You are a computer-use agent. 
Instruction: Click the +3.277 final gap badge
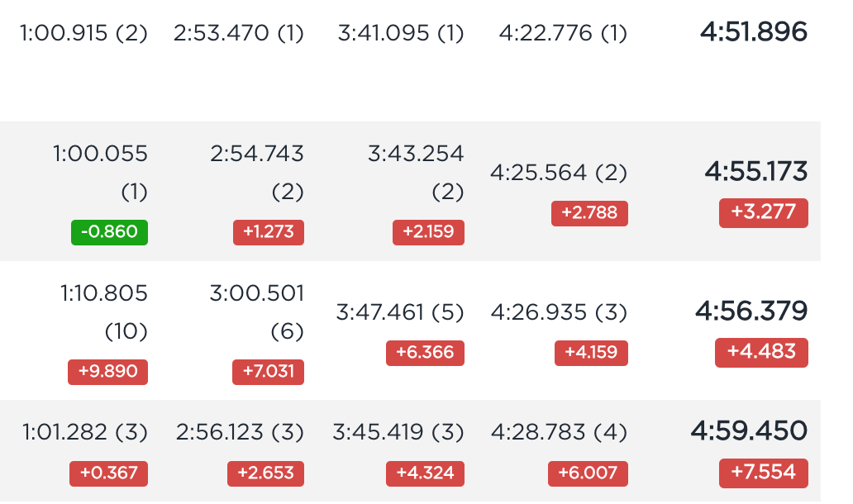pos(763,212)
